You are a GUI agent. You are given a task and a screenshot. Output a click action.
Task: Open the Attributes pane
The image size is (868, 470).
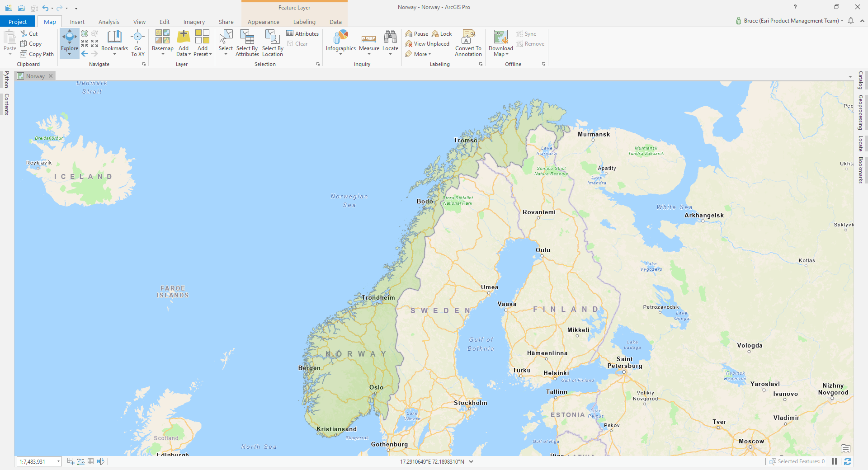pos(302,33)
